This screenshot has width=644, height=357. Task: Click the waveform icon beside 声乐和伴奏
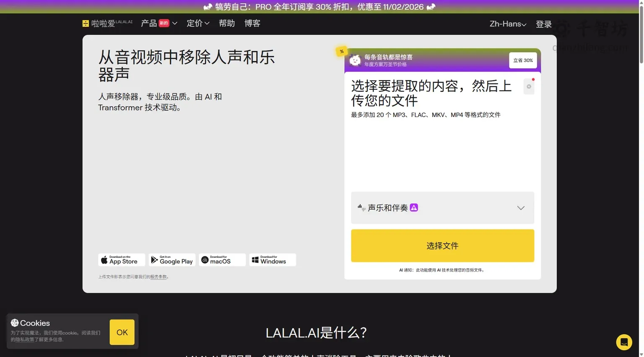tap(361, 207)
